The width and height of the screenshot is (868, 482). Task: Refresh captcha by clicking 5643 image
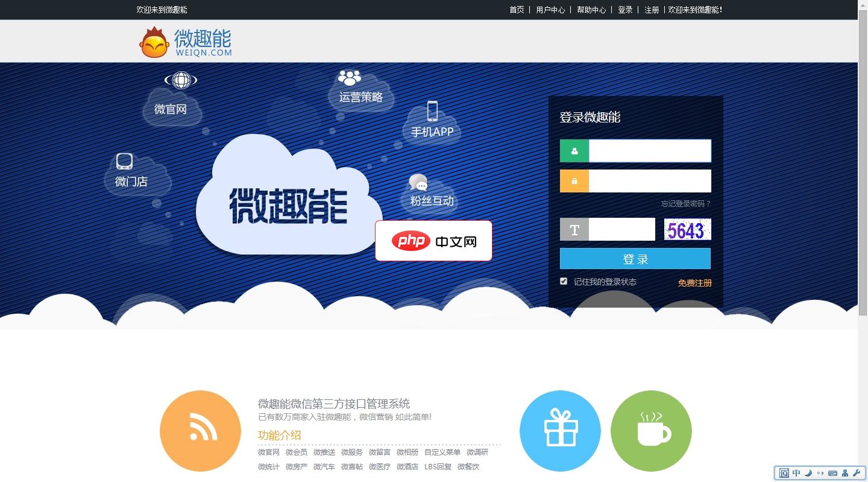point(687,229)
